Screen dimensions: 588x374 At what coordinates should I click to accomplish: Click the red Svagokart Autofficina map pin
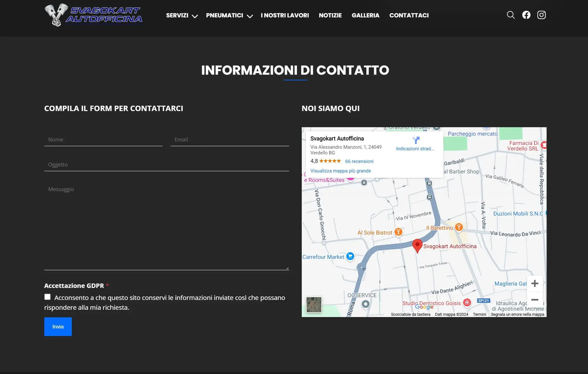pos(418,246)
